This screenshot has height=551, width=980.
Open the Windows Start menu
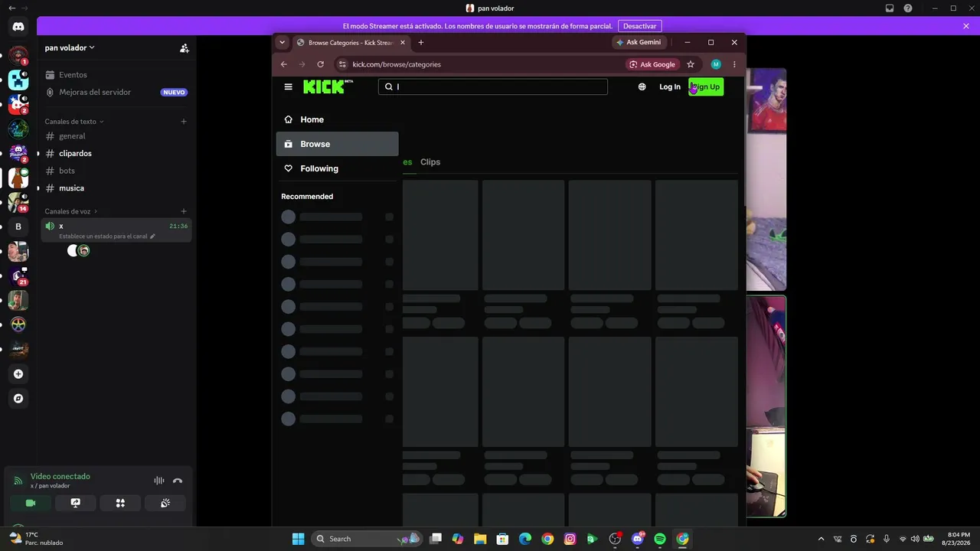299,539
